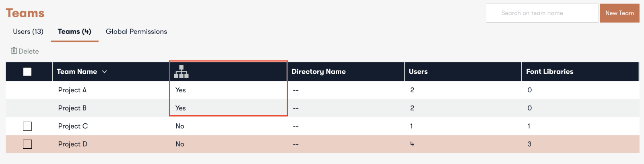Image resolution: width=644 pixels, height=164 pixels.
Task: Sort by Directory Name column
Action: tap(318, 72)
